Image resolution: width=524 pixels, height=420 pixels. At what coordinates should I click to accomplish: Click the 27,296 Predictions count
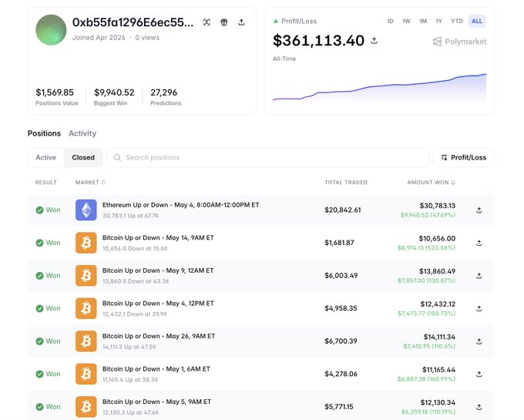pos(163,92)
